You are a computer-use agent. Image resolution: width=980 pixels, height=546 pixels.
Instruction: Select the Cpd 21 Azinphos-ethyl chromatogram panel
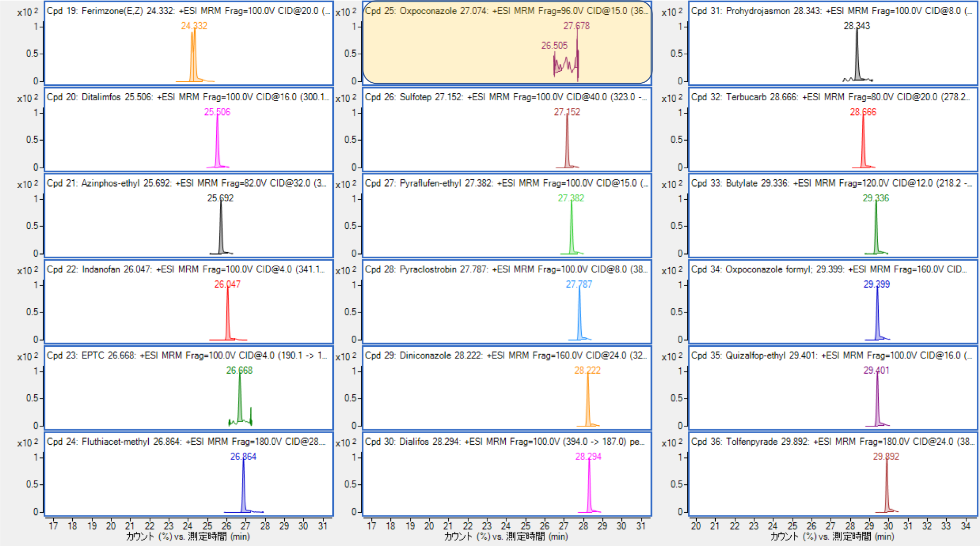point(188,216)
